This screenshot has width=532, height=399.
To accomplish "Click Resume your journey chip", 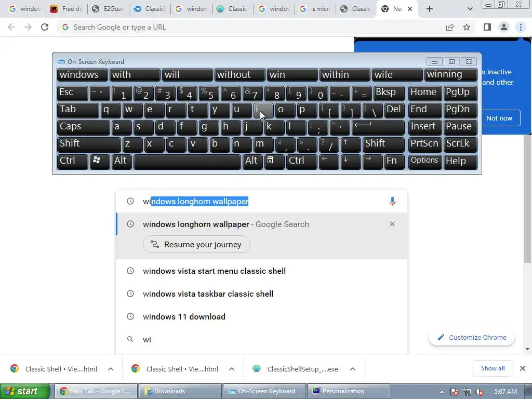I will 196,244.
